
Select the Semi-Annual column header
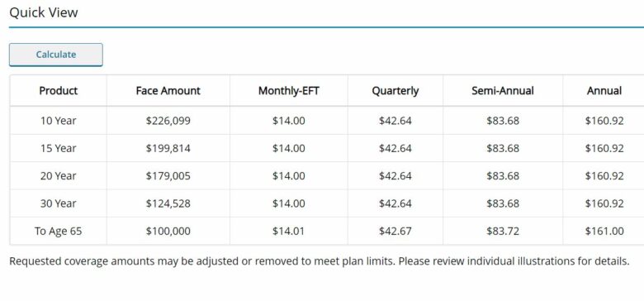503,90
